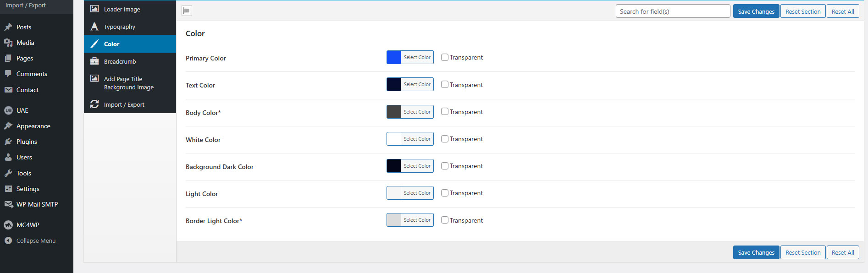Click the bottom Reset Section button
Screen dimensions: 868x273
803,252
